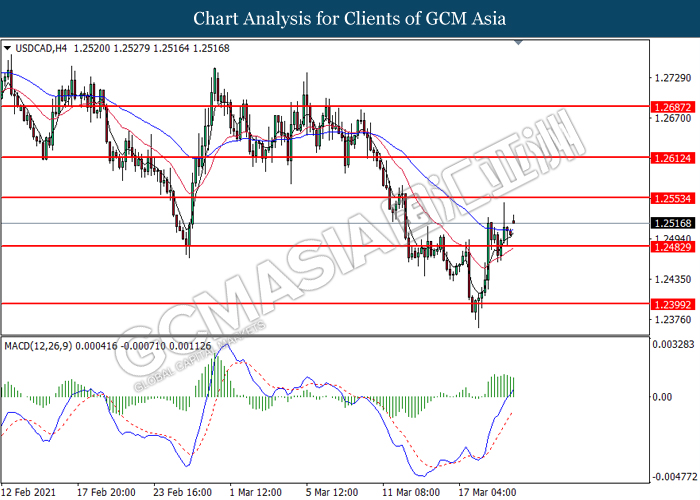Click the 1.23760 price axis value
The image size is (700, 500).
[x=673, y=320]
